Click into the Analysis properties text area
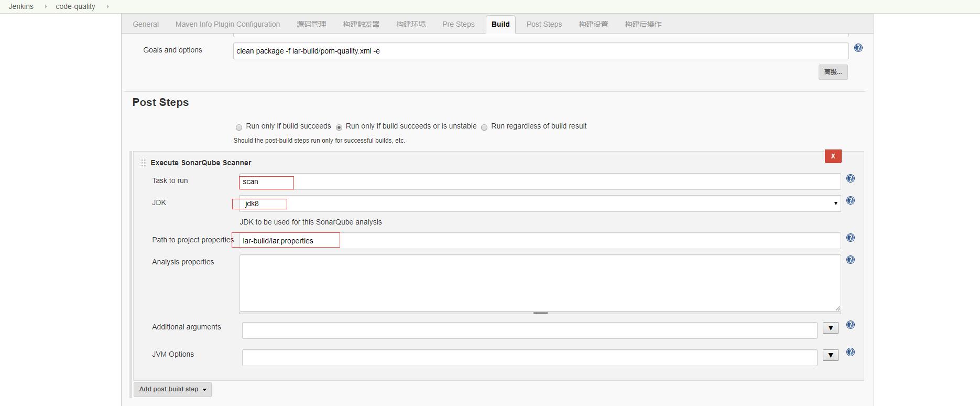The image size is (980, 406). point(540,283)
